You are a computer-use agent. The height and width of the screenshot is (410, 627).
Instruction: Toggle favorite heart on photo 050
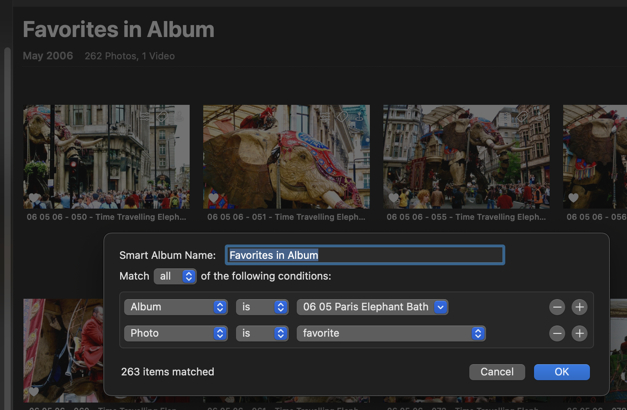tap(34, 198)
